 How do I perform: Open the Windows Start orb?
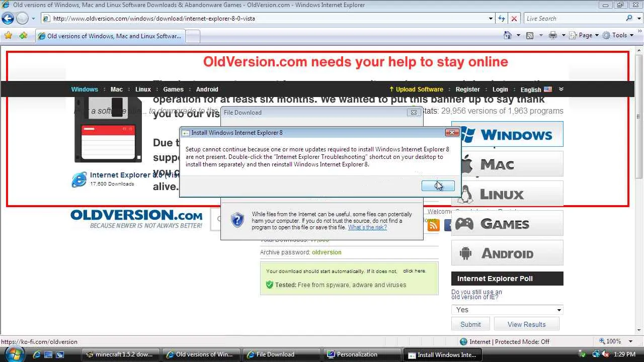(15, 353)
